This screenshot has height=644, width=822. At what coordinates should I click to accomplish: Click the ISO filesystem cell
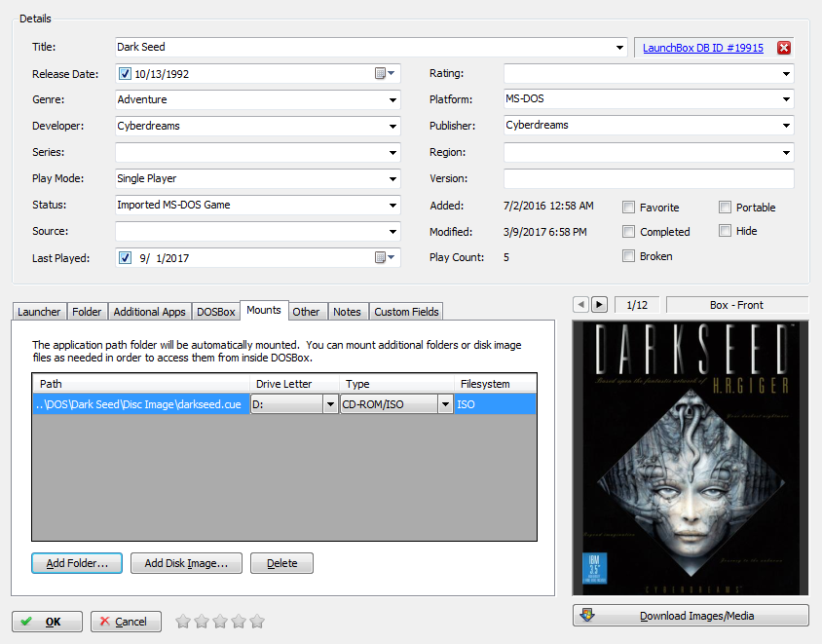coord(496,404)
